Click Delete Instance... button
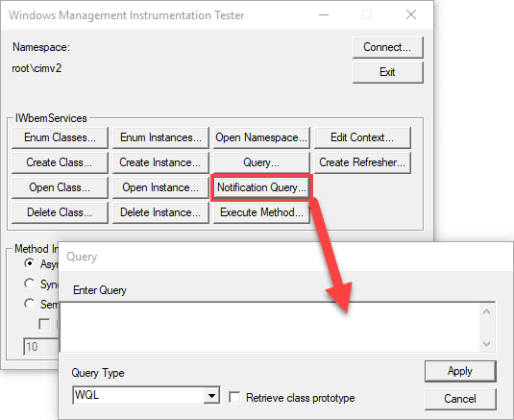Screen dimensions: 514x420 (x=160, y=212)
